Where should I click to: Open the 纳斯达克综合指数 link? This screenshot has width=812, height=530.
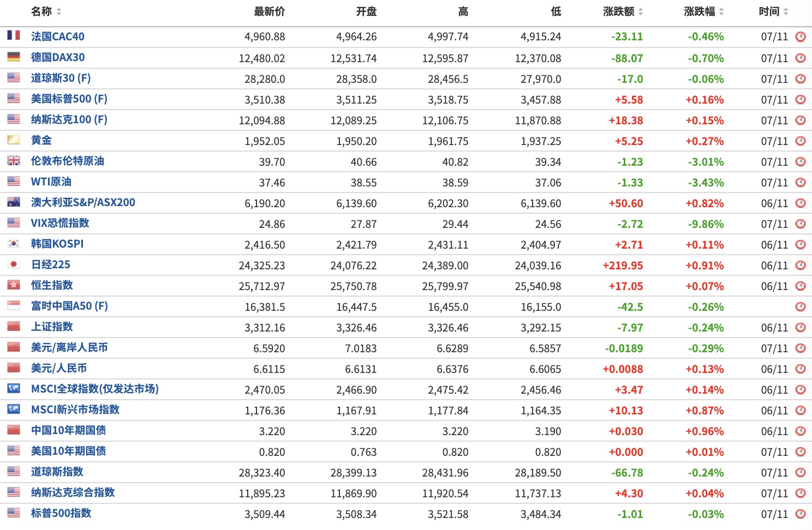pyautogui.click(x=73, y=492)
